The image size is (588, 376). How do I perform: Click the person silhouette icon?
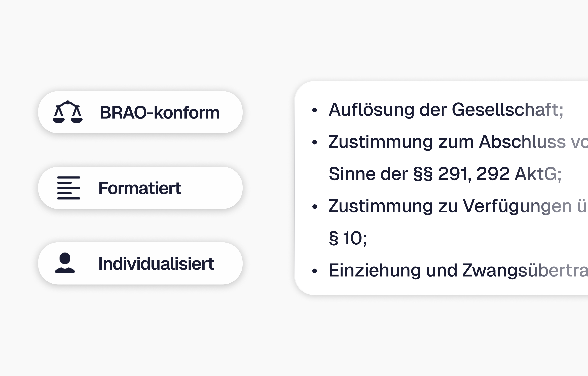click(65, 263)
